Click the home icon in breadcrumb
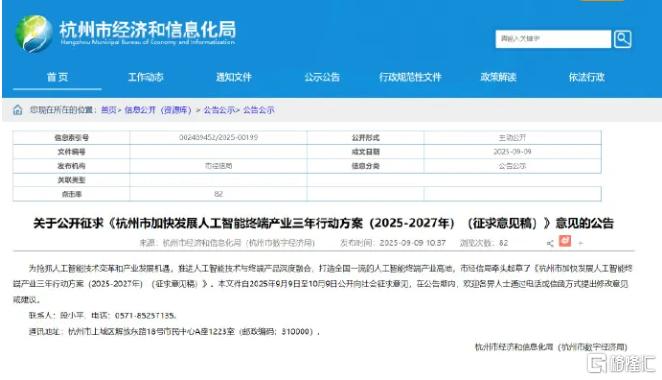This screenshot has height=380, width=662. coord(18,110)
